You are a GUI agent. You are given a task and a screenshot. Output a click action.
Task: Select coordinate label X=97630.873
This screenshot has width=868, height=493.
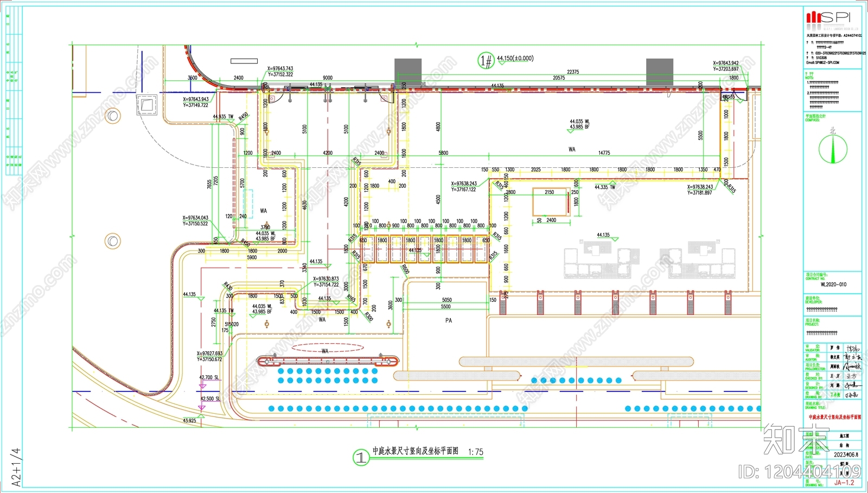tap(326, 279)
